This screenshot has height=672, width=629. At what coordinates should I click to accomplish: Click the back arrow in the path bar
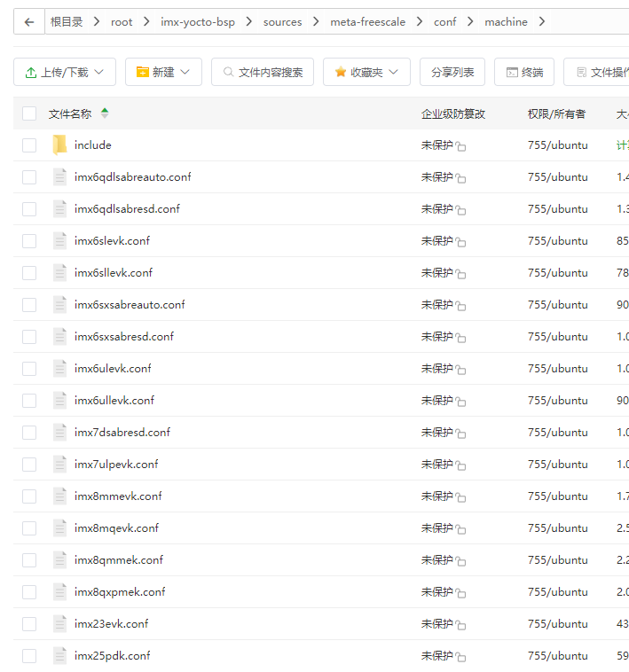(29, 22)
